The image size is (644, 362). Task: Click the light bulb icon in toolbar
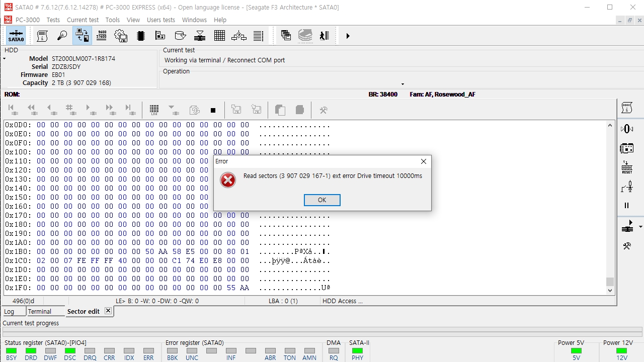[x=62, y=36]
